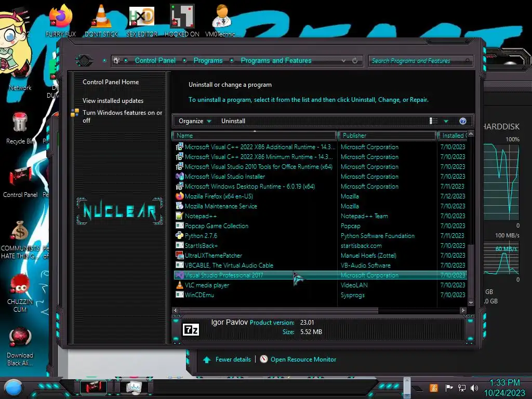The width and height of the screenshot is (532, 399).
Task: Click the Notepad++ row icon
Action: 179,216
